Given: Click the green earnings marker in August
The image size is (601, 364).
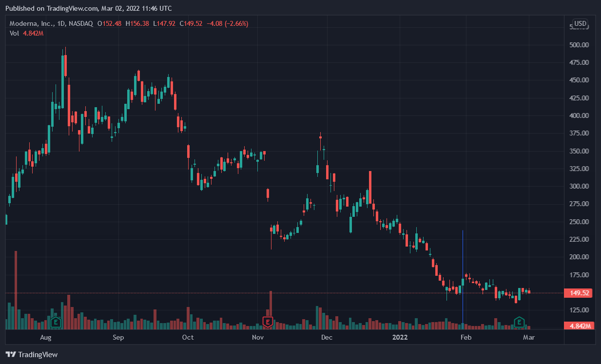Looking at the screenshot, I should [x=56, y=322].
